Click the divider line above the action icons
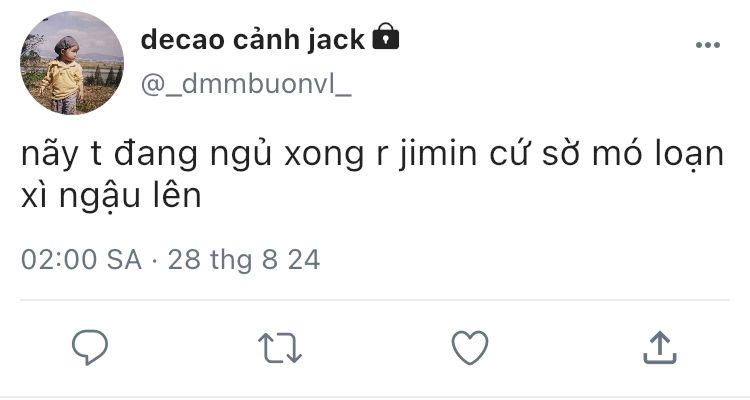Viewport: 750px width, 400px height. (375, 300)
